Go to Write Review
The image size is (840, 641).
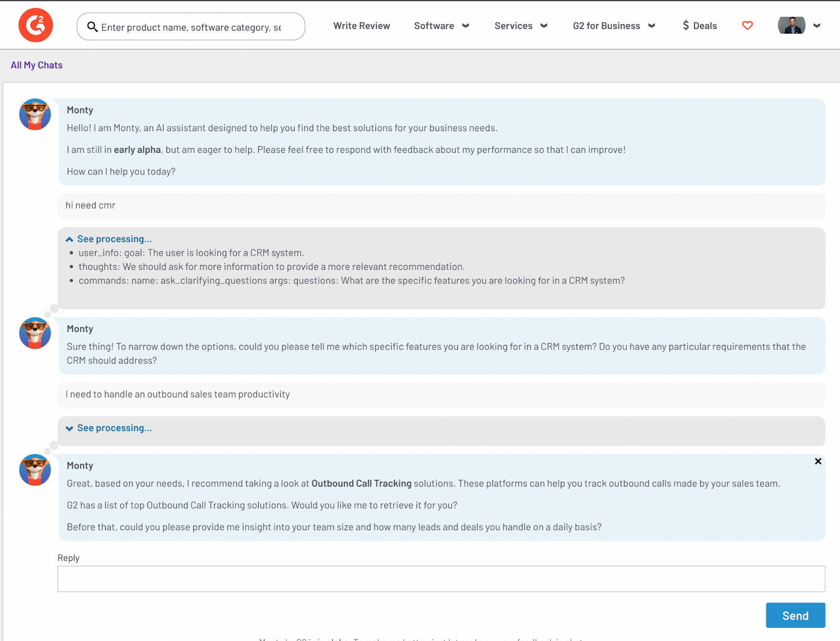coord(361,26)
